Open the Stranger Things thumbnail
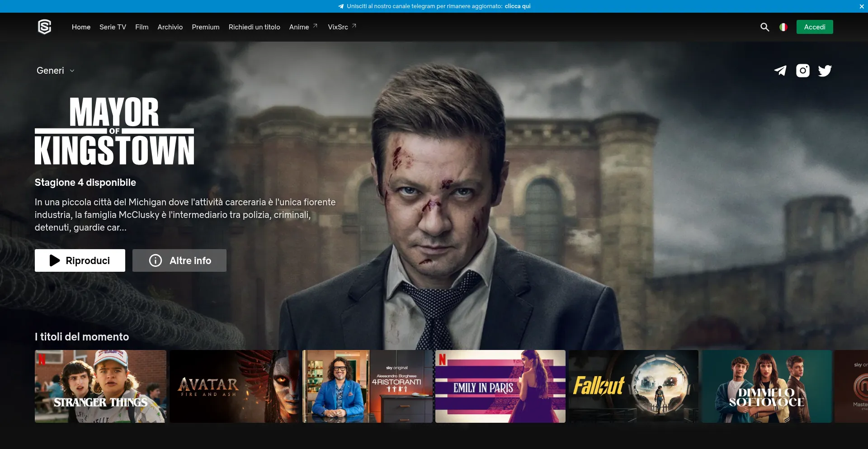The width and height of the screenshot is (868, 449). [100, 386]
